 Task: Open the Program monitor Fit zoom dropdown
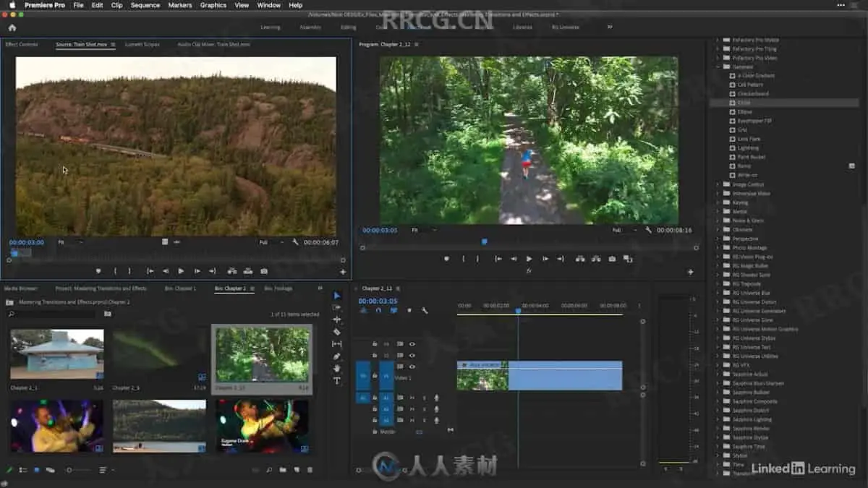point(424,230)
